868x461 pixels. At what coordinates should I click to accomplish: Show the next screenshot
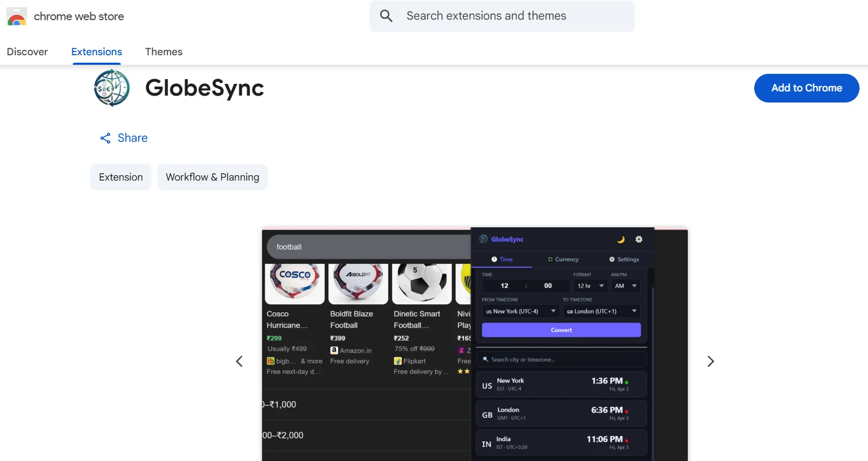pos(711,362)
